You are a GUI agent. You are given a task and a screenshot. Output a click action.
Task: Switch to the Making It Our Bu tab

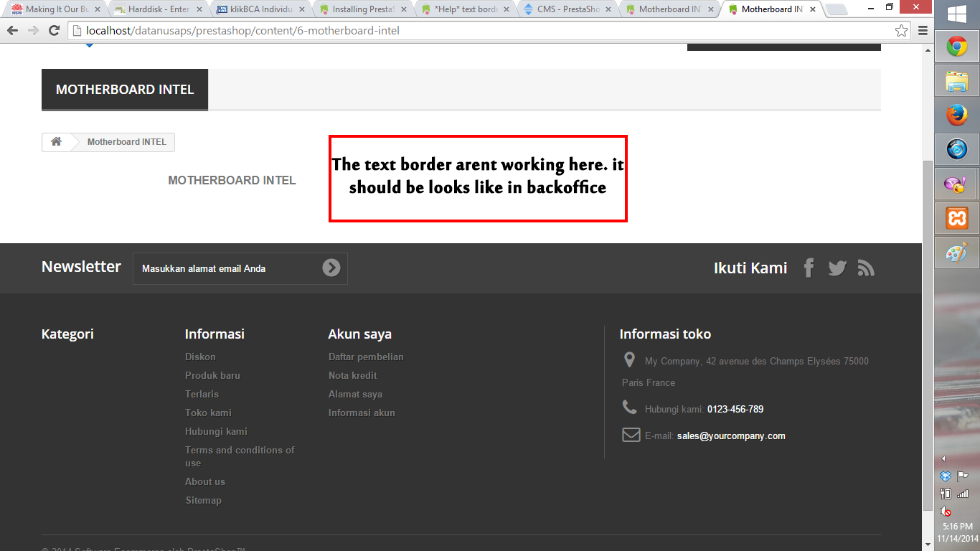click(x=55, y=9)
